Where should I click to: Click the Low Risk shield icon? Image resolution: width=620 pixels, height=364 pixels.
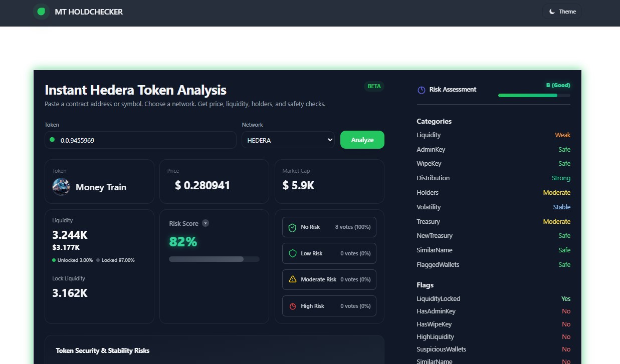pyautogui.click(x=292, y=253)
